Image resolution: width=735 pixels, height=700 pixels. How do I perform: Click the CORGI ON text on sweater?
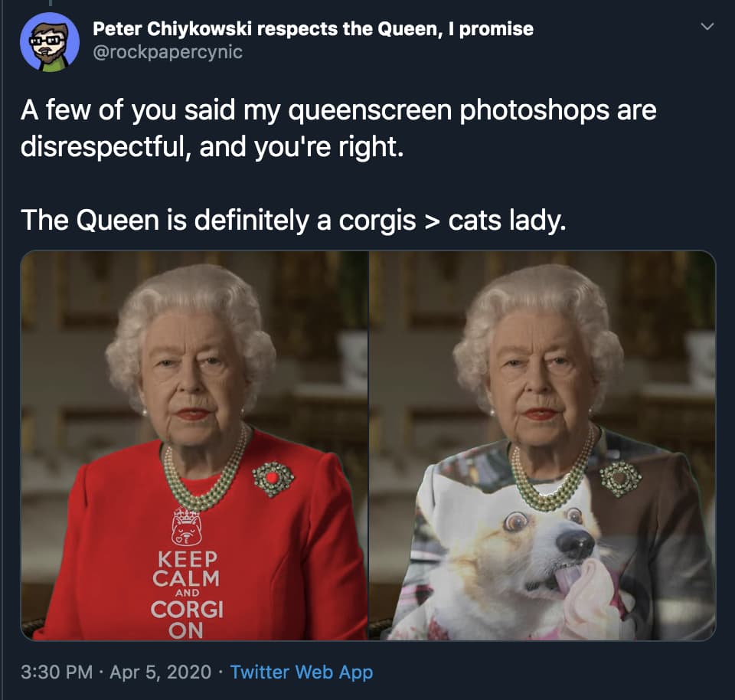pyautogui.click(x=187, y=620)
